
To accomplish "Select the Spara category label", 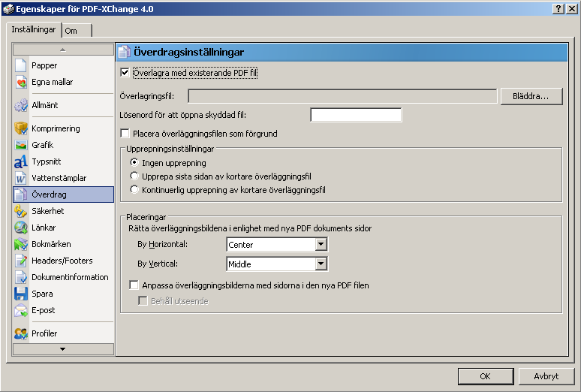I will [x=42, y=294].
